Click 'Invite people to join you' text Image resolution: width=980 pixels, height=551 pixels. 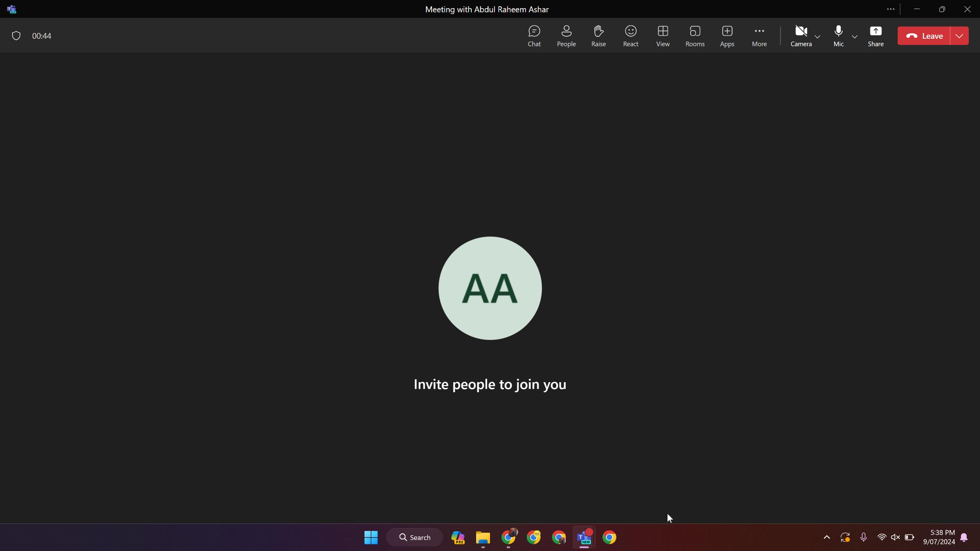pos(490,385)
